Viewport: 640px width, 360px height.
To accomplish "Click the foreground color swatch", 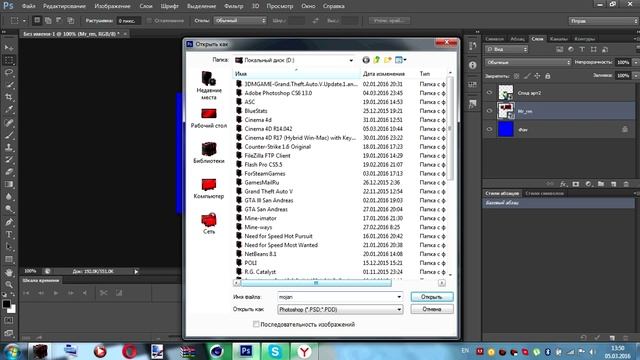I will 6,304.
